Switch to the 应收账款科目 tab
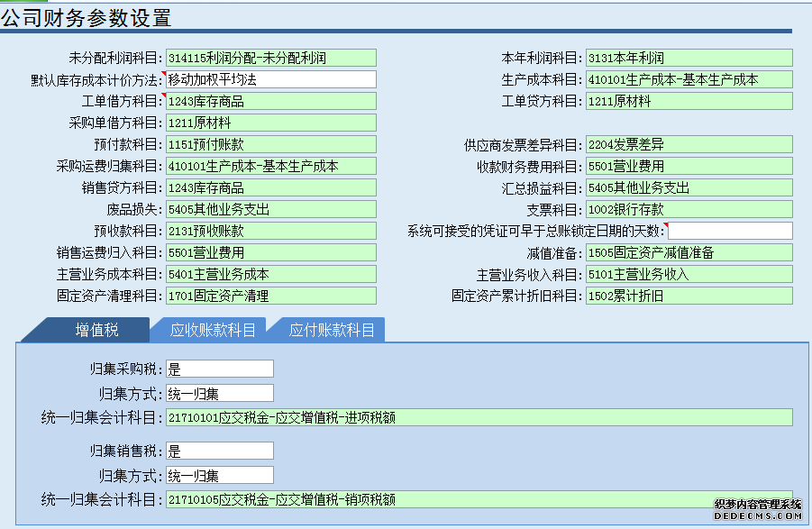 click(x=213, y=330)
